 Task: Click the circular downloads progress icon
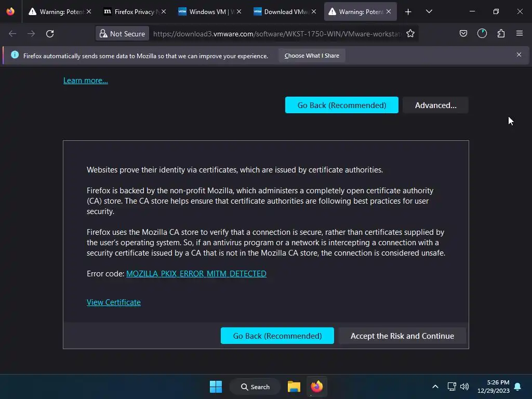point(482,33)
